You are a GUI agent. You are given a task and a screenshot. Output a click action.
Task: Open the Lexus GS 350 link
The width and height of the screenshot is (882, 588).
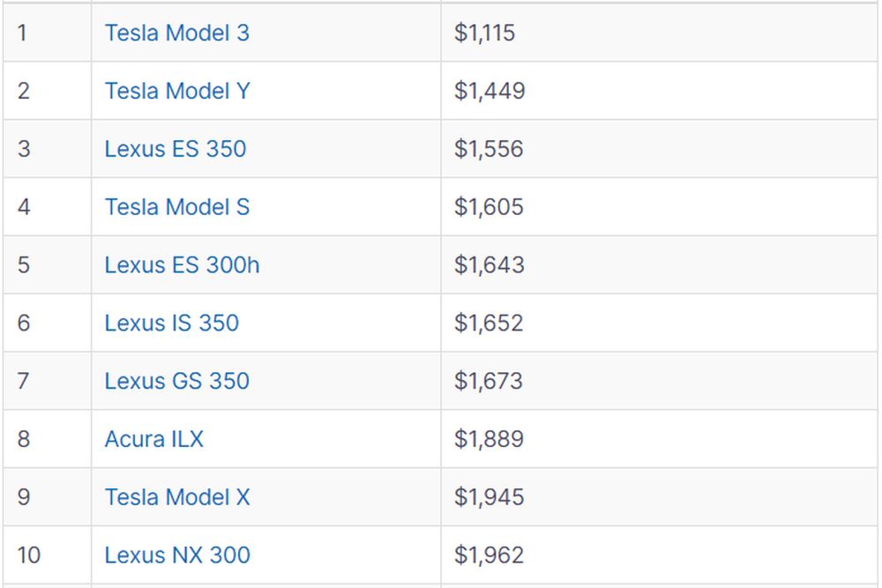coord(176,381)
